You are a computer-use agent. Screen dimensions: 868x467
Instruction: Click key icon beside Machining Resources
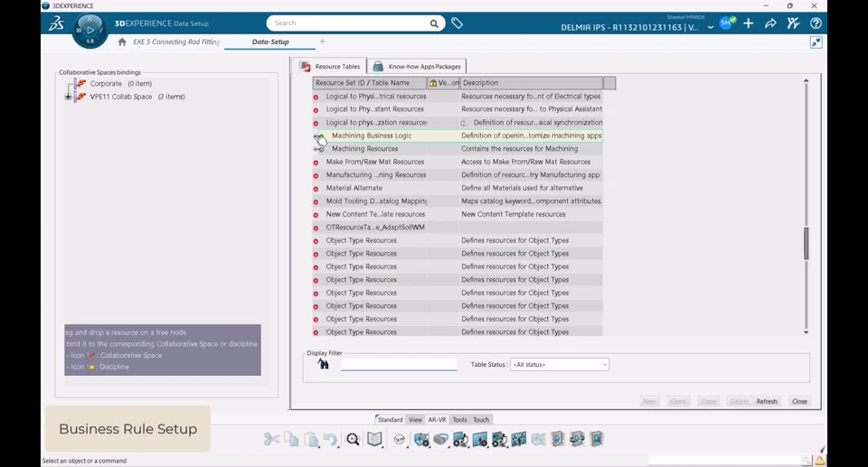click(x=319, y=149)
